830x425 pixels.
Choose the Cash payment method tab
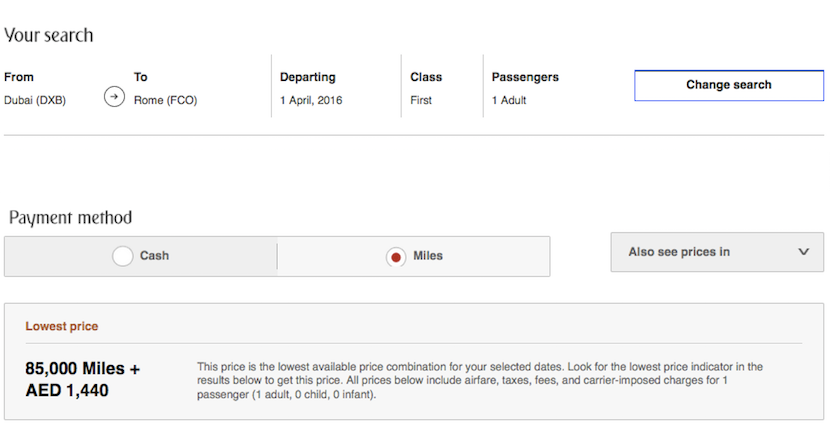coord(141,257)
